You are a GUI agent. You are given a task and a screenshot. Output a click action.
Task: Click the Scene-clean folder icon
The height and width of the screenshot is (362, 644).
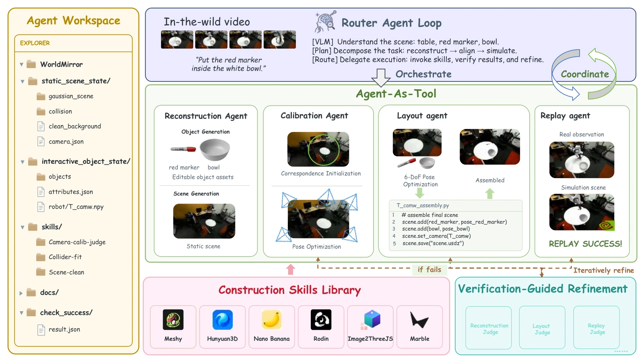tap(41, 272)
